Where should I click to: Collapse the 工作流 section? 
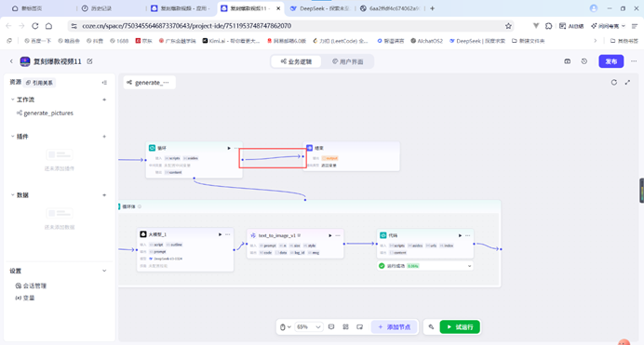pyautogui.click(x=12, y=100)
